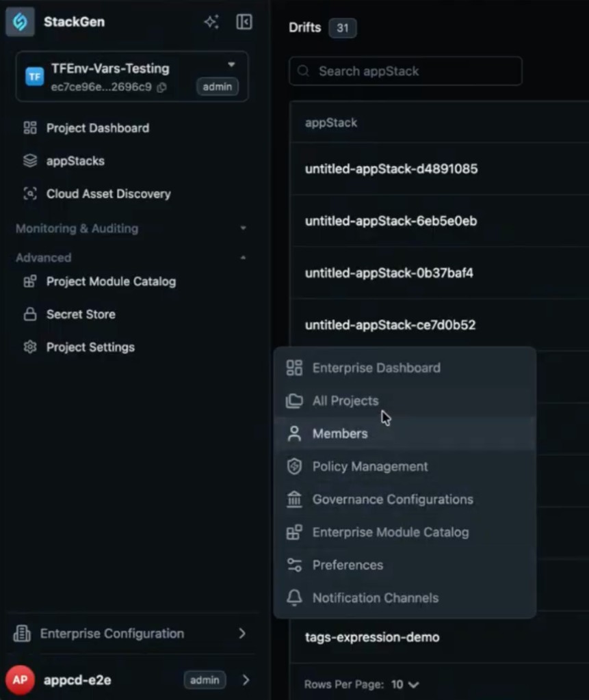Click into the Search appStack field
Screen dimensions: 589x700
pyautogui.click(x=406, y=71)
